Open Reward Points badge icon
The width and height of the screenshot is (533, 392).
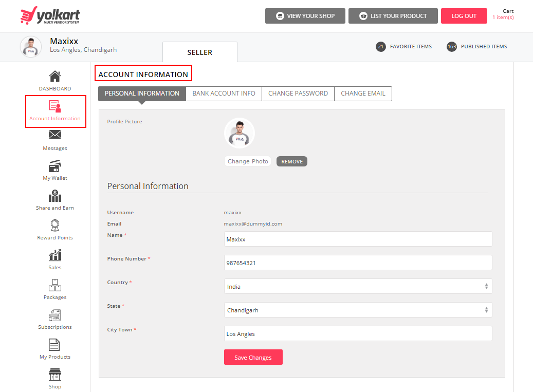[54, 226]
